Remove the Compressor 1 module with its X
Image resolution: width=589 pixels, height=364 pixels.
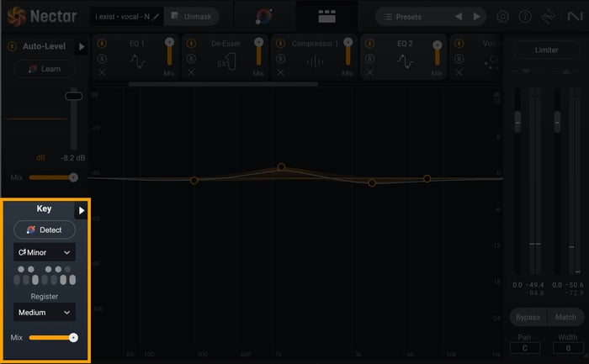[x=280, y=72]
